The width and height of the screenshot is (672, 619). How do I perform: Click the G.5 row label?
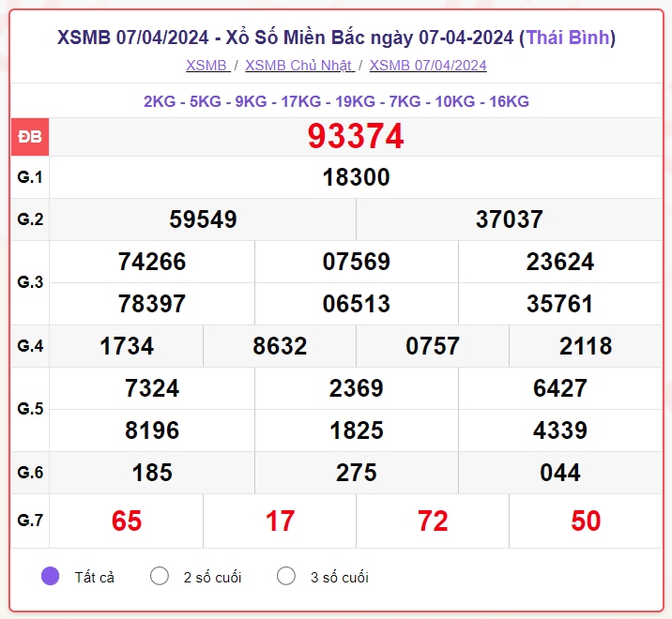coord(30,409)
